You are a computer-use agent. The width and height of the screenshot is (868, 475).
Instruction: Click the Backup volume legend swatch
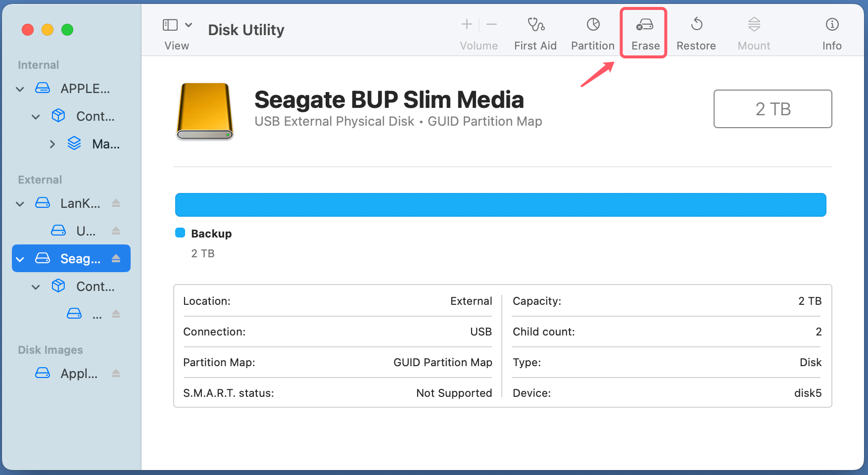tap(180, 233)
